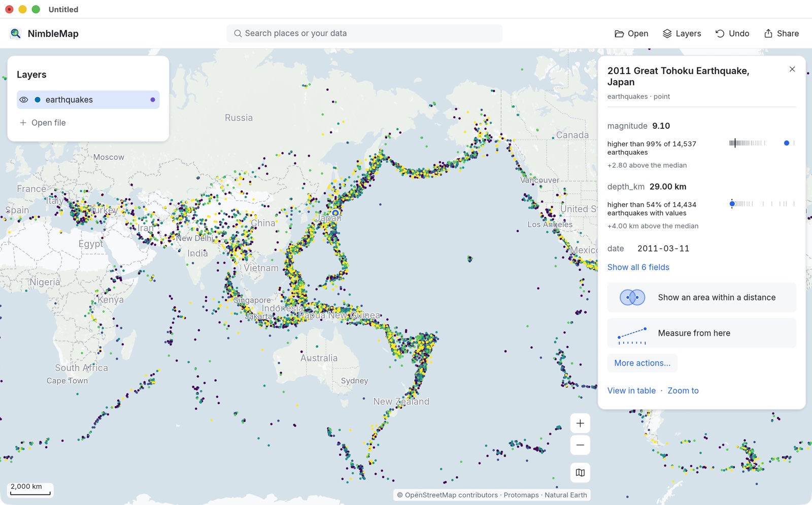This screenshot has height=505, width=812.
Task: Click the NimbleMap logo icon
Action: [15, 33]
